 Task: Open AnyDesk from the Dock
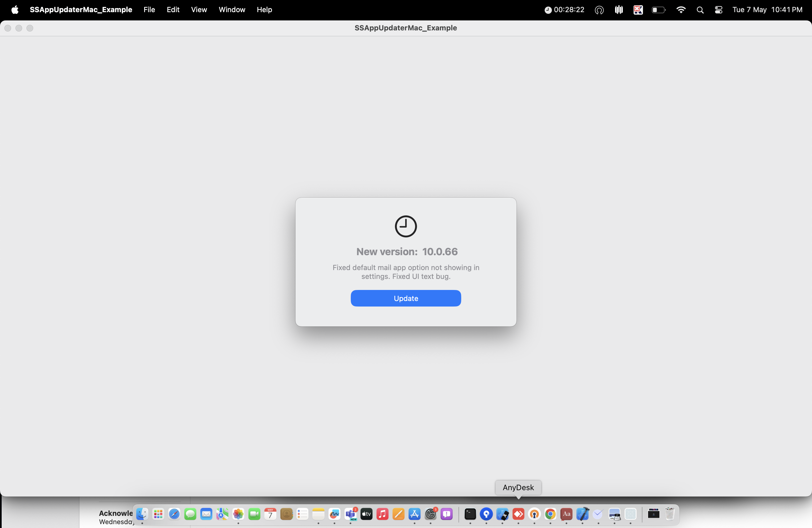[518, 514]
